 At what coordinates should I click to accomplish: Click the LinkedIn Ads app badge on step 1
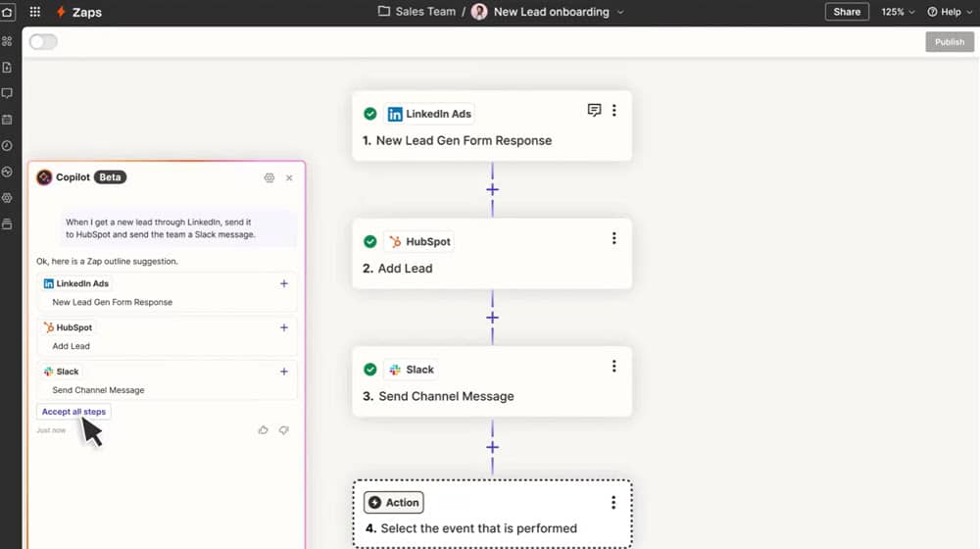tap(429, 114)
